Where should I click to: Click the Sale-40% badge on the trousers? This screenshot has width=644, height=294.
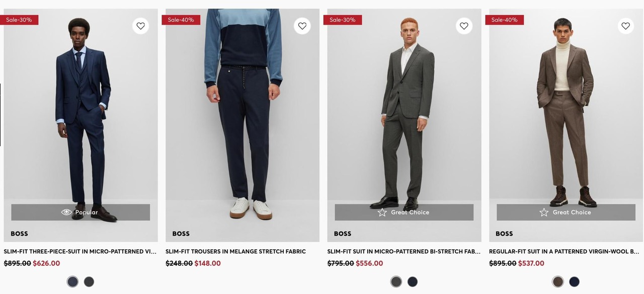(x=181, y=20)
